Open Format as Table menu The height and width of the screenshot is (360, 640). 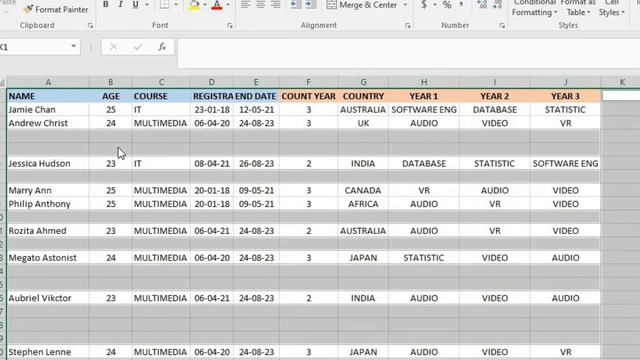578,8
